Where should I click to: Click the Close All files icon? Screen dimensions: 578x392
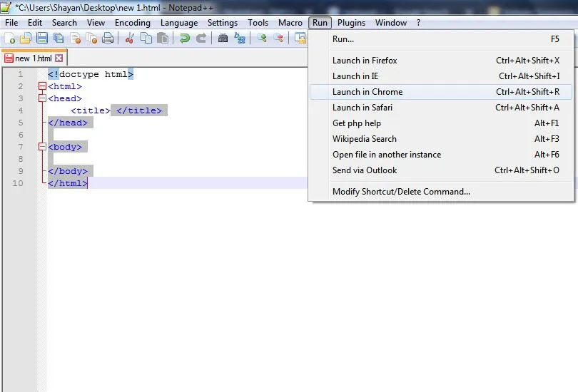click(x=91, y=38)
